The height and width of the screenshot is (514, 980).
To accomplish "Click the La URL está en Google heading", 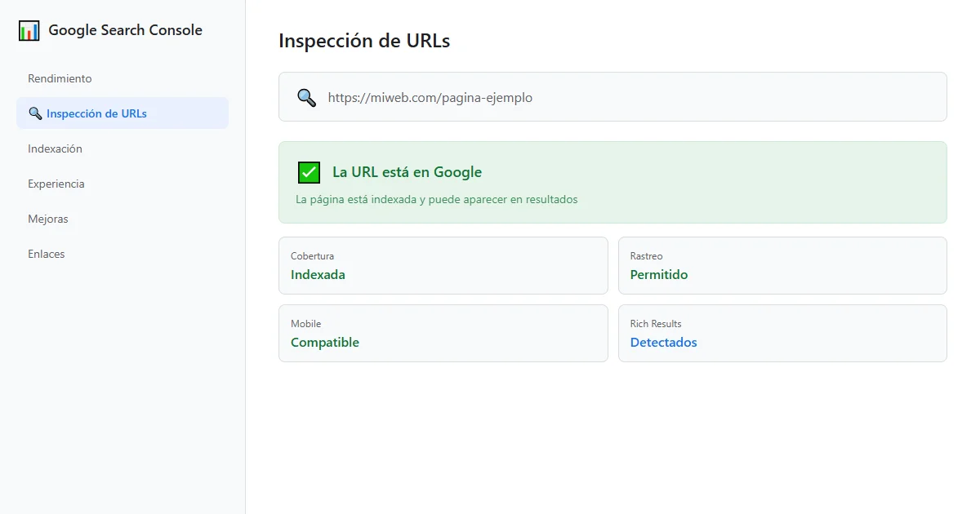I will coord(407,172).
